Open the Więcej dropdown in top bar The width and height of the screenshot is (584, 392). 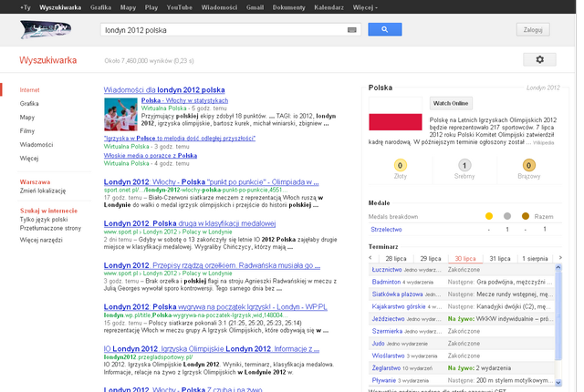(x=365, y=7)
